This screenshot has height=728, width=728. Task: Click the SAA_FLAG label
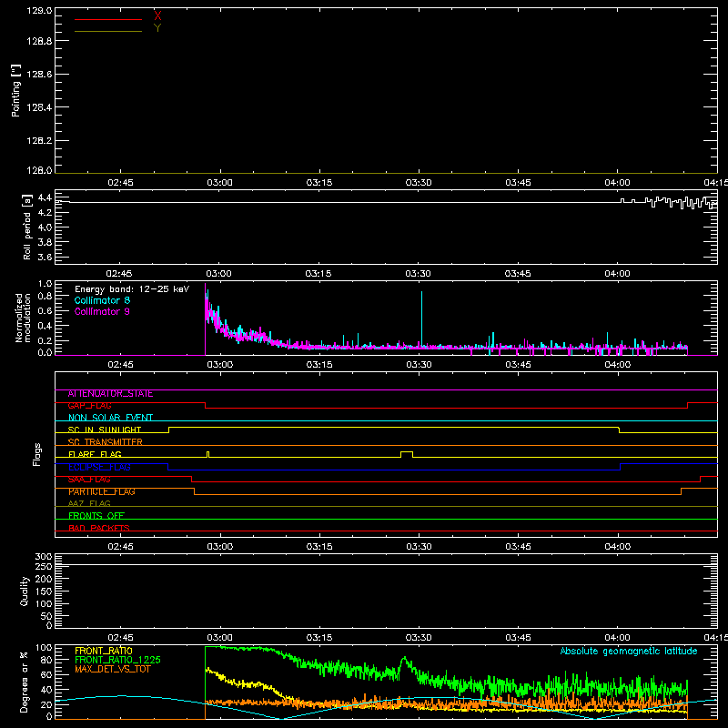coord(89,480)
